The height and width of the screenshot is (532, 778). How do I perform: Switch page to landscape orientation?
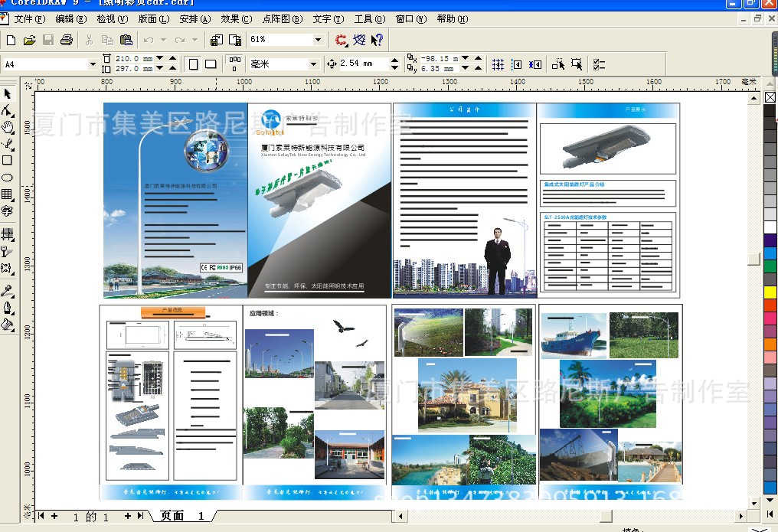[211, 64]
